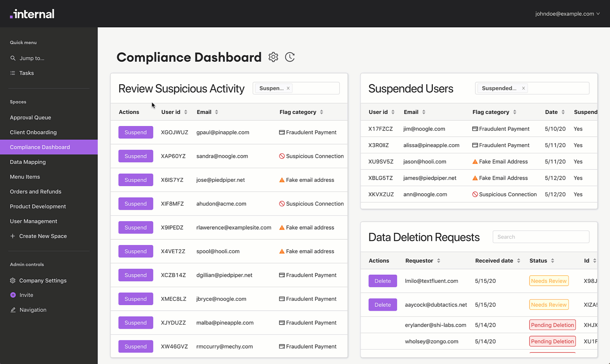Click the Invite plus icon
610x364 pixels.
12,295
